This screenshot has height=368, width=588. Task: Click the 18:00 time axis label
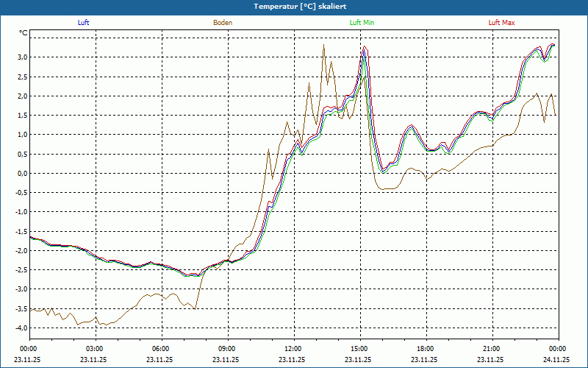pos(425,349)
